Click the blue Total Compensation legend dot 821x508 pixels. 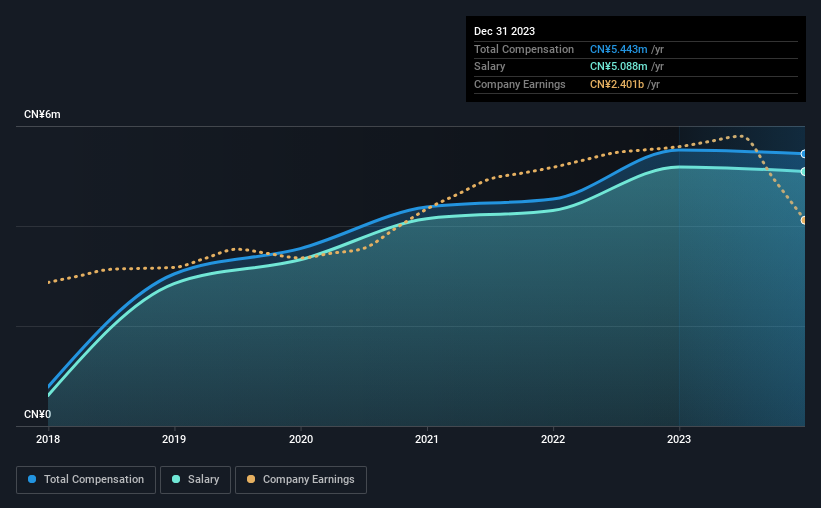pyautogui.click(x=32, y=479)
